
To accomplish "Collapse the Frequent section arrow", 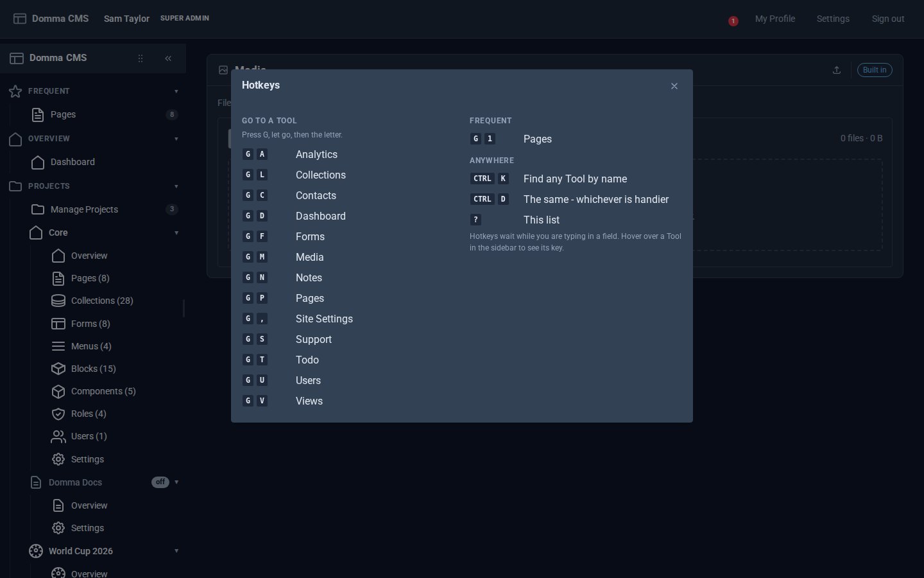I will coord(176,91).
